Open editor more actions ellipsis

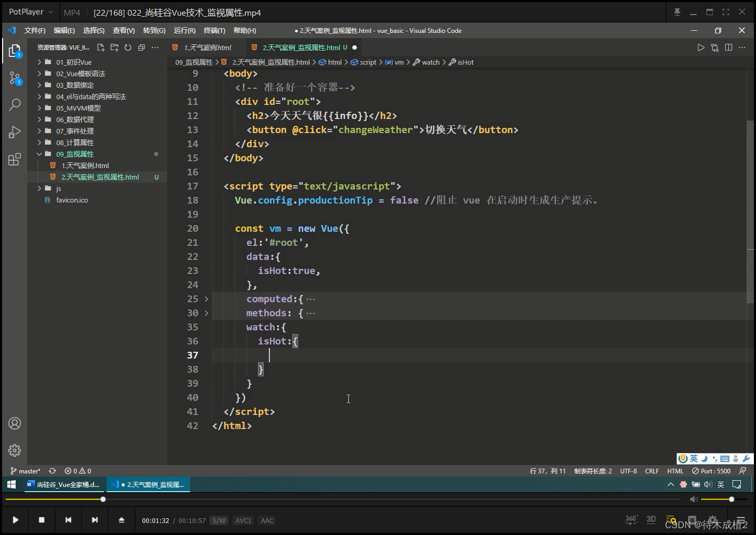(x=742, y=47)
